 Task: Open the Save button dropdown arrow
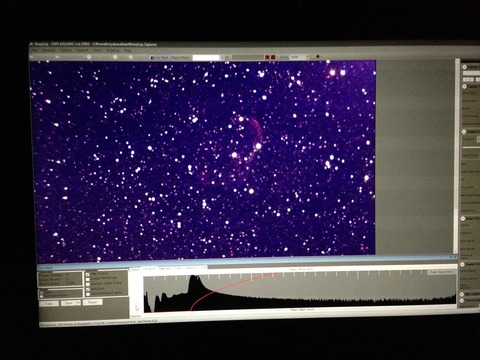(x=78, y=303)
